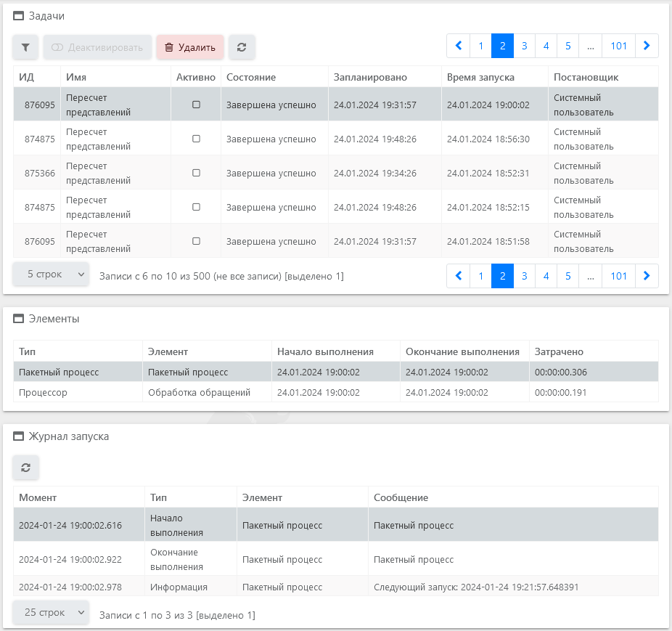Toggle Активно checkbox for first task 876095
The height and width of the screenshot is (631, 672).
click(x=196, y=105)
